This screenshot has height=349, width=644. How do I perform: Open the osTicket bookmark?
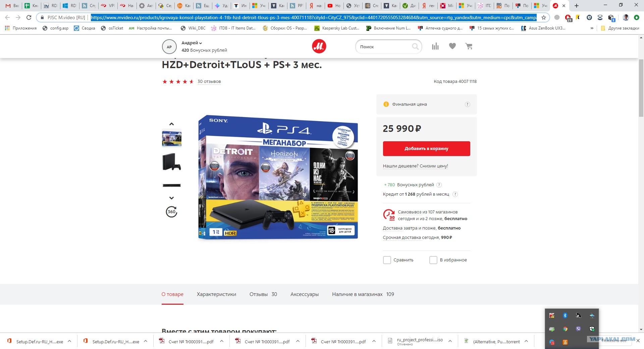[112, 28]
